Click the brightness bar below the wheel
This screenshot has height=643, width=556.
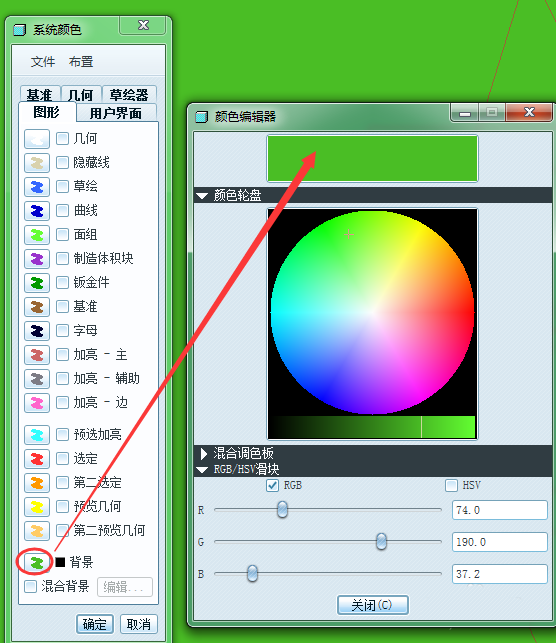(372, 426)
